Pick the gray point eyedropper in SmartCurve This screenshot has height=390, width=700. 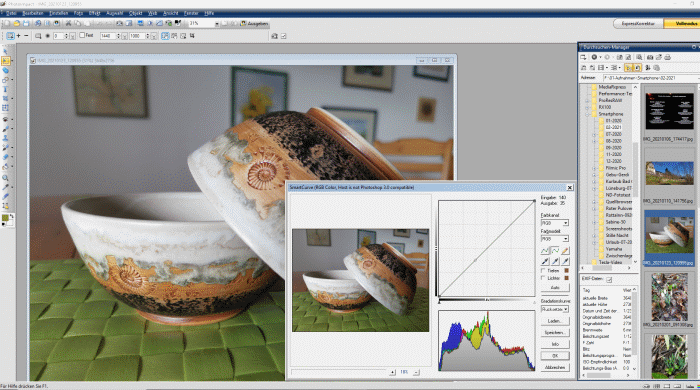555,261
